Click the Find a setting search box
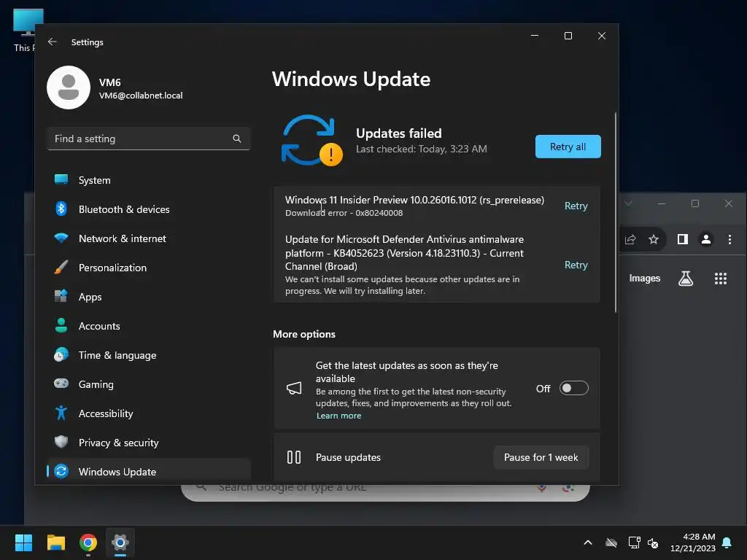This screenshot has height=560, width=747. 149,139
